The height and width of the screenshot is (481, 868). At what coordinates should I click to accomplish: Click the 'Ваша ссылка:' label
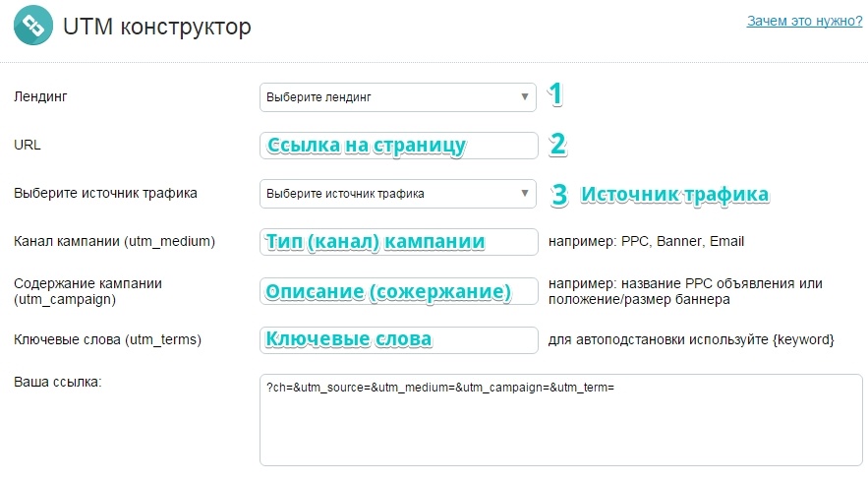tap(58, 382)
